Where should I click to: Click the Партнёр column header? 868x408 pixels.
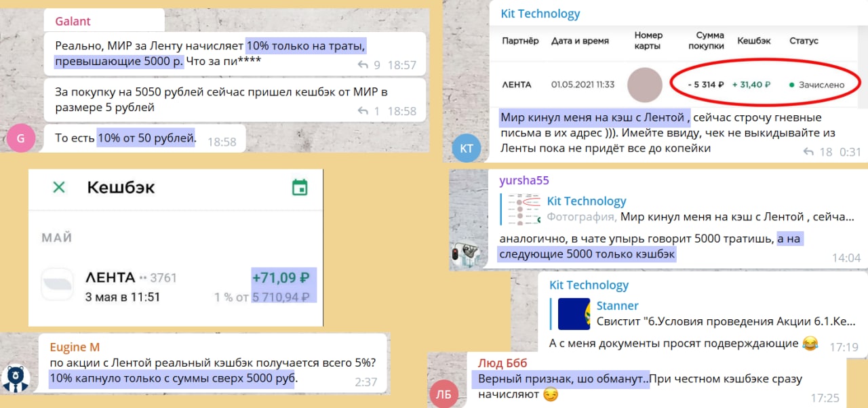point(520,41)
